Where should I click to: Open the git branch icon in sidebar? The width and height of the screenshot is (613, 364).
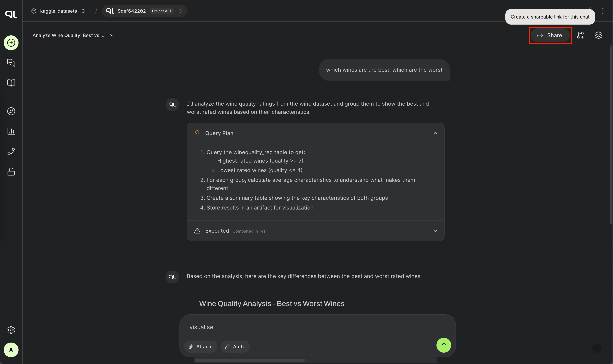click(11, 152)
